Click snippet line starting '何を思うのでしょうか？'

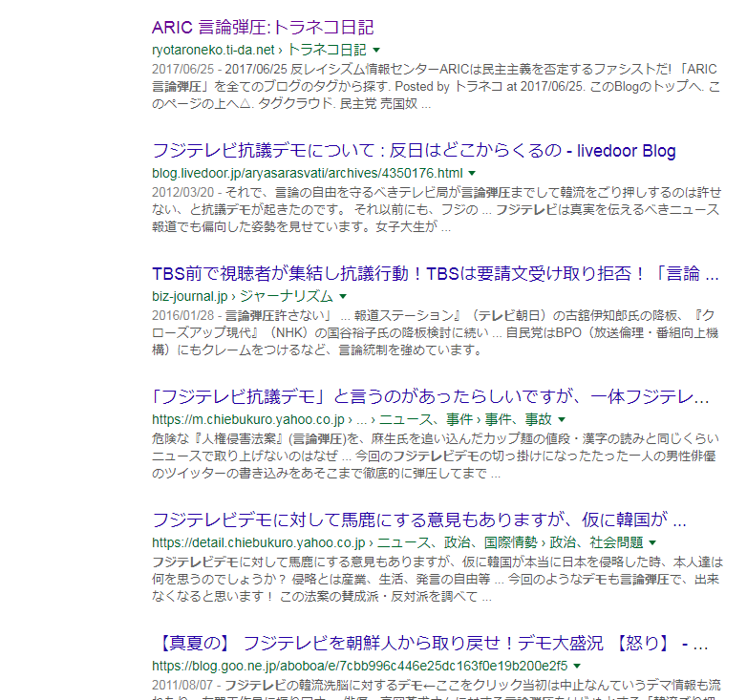click(x=436, y=579)
